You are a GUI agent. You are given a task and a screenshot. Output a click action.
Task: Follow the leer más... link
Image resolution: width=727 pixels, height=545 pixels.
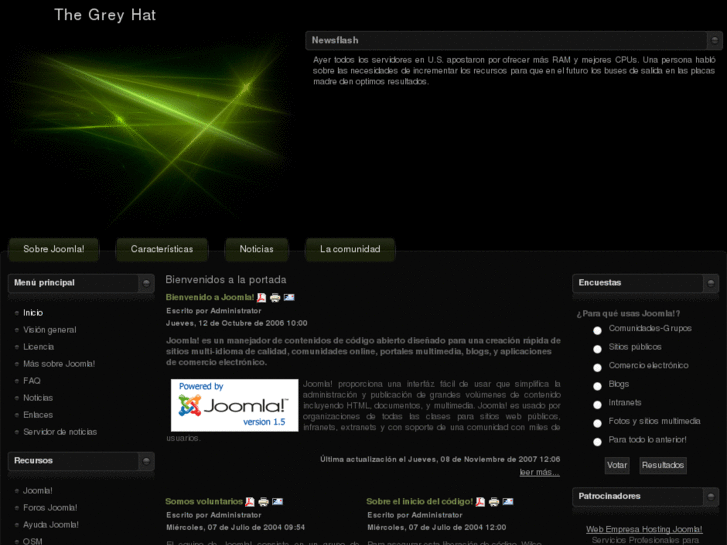(x=540, y=472)
